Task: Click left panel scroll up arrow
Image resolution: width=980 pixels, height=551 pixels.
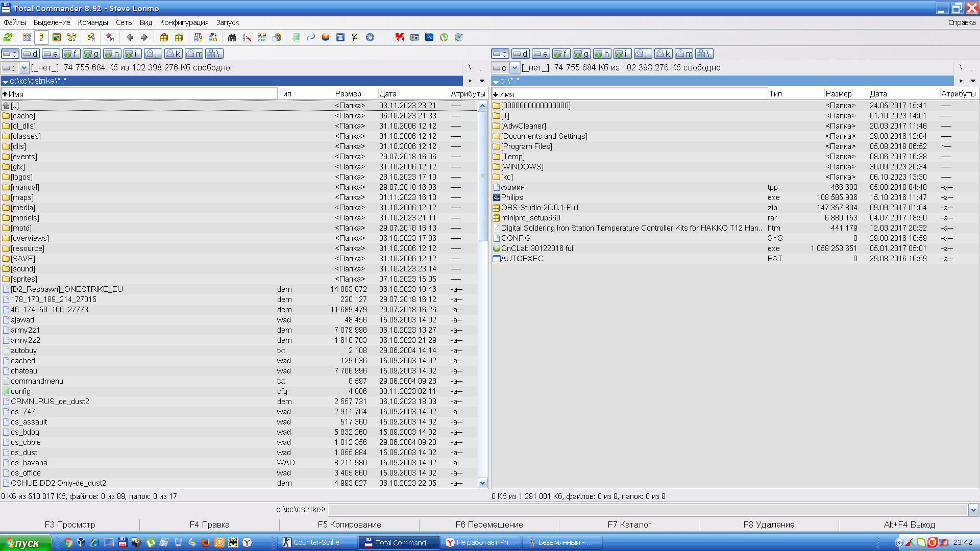Action: click(483, 106)
